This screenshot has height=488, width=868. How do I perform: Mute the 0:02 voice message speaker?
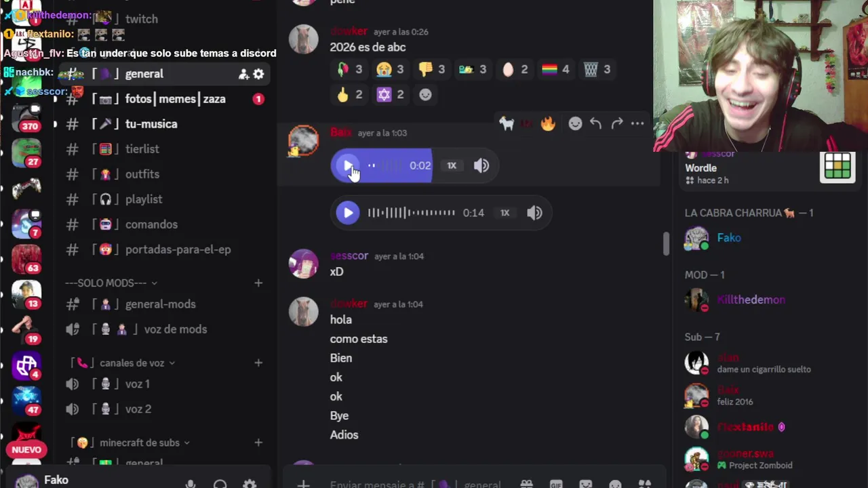click(x=481, y=165)
